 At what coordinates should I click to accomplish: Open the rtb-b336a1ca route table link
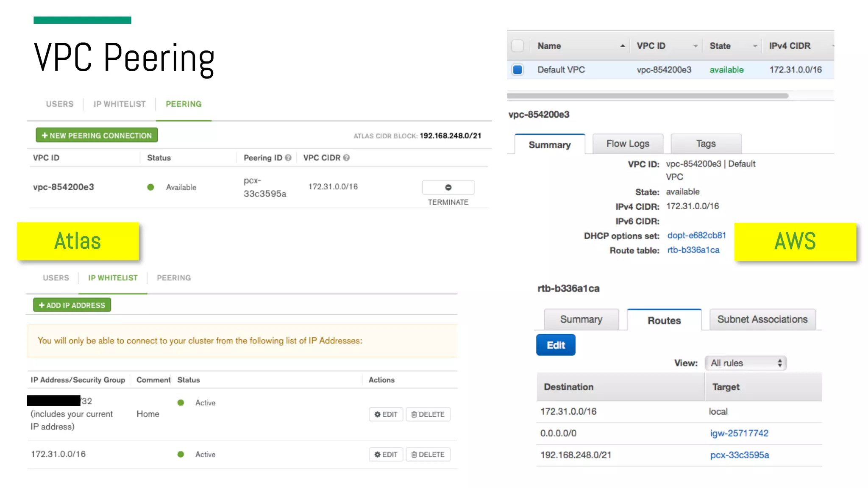point(693,250)
